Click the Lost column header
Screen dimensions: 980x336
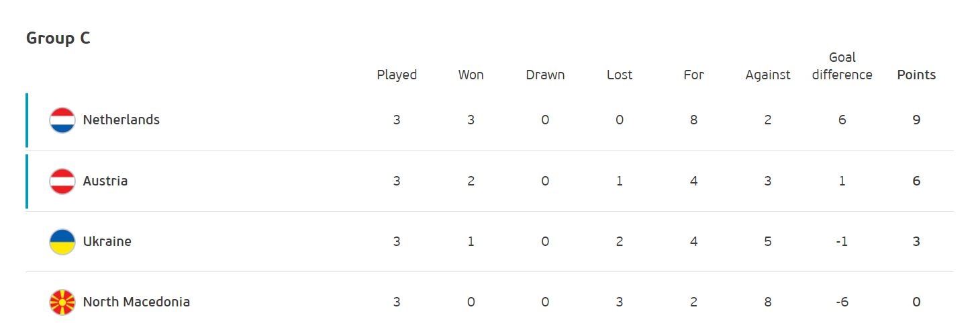coord(620,75)
